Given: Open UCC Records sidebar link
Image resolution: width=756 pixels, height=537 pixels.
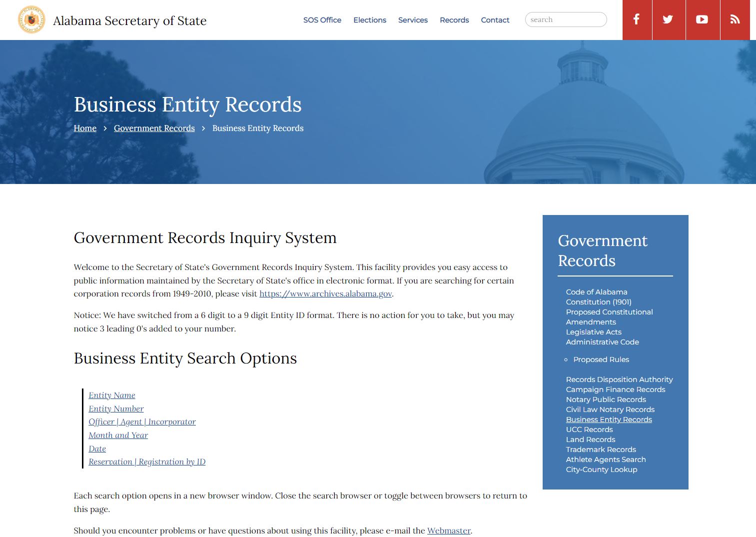Looking at the screenshot, I should pyautogui.click(x=590, y=429).
